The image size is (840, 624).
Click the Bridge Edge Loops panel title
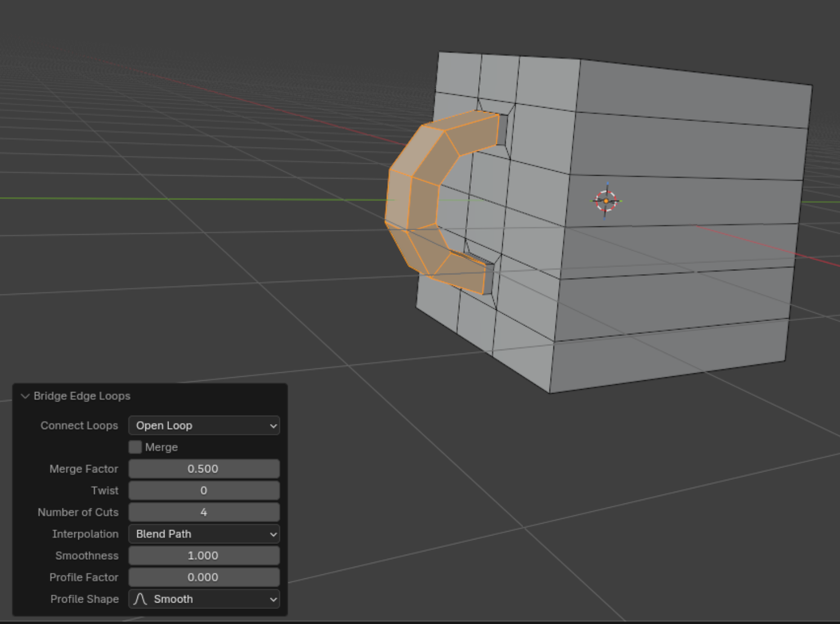click(x=82, y=396)
